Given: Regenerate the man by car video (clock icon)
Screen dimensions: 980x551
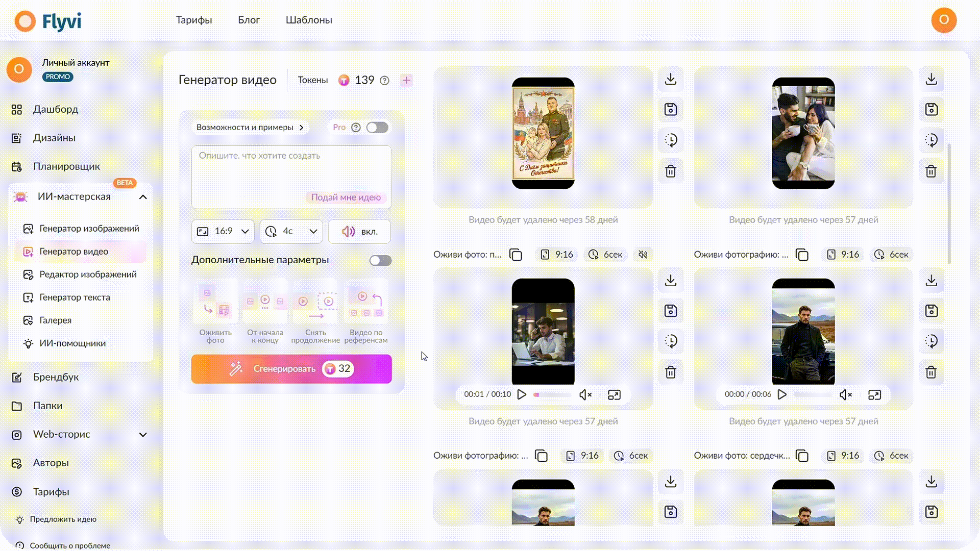Looking at the screenshot, I should pyautogui.click(x=931, y=341).
